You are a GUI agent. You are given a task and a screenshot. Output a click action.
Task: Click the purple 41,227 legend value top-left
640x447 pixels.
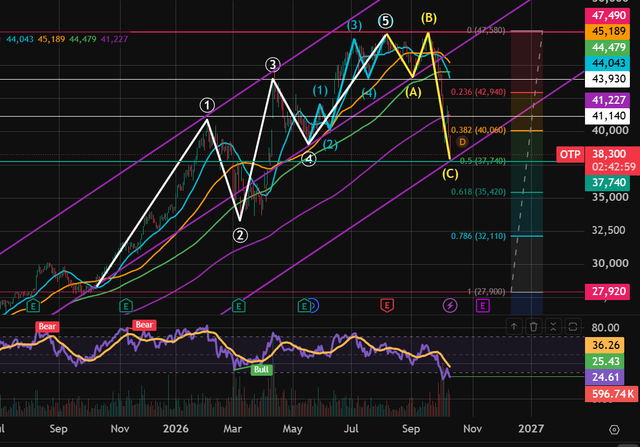click(114, 39)
